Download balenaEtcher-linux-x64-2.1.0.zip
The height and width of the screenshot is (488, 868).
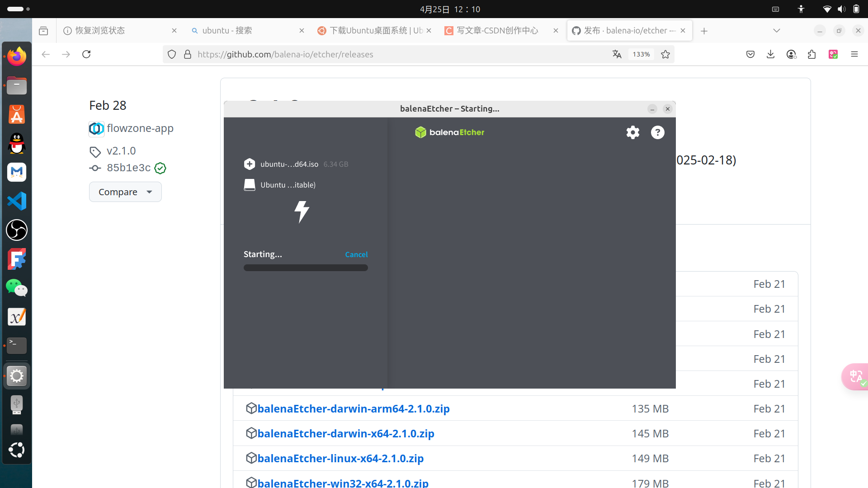[340, 458]
